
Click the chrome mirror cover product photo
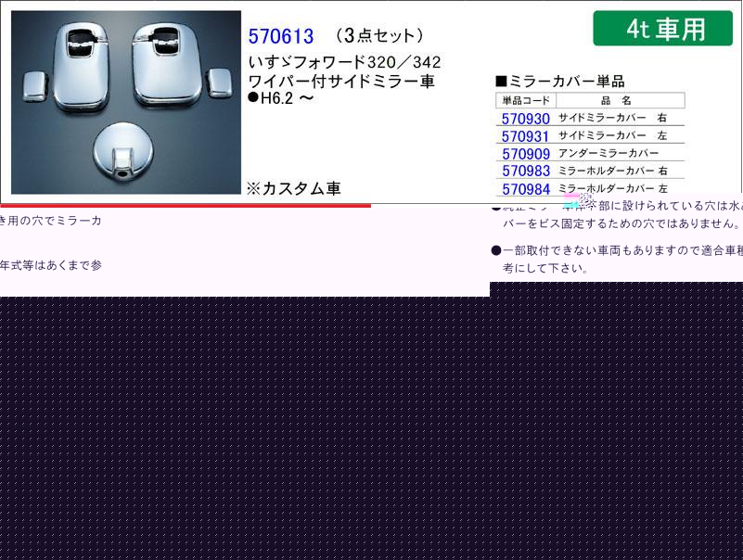click(x=126, y=102)
